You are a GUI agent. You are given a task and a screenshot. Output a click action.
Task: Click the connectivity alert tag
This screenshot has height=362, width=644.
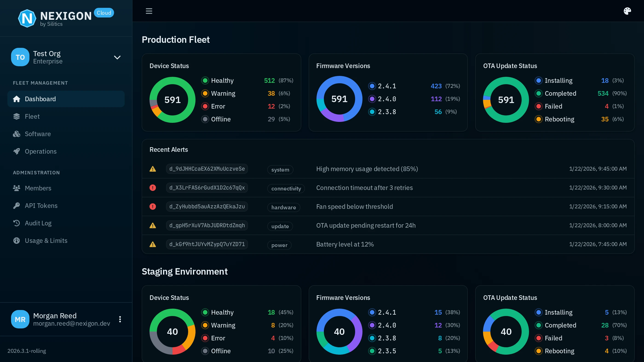pos(286,189)
